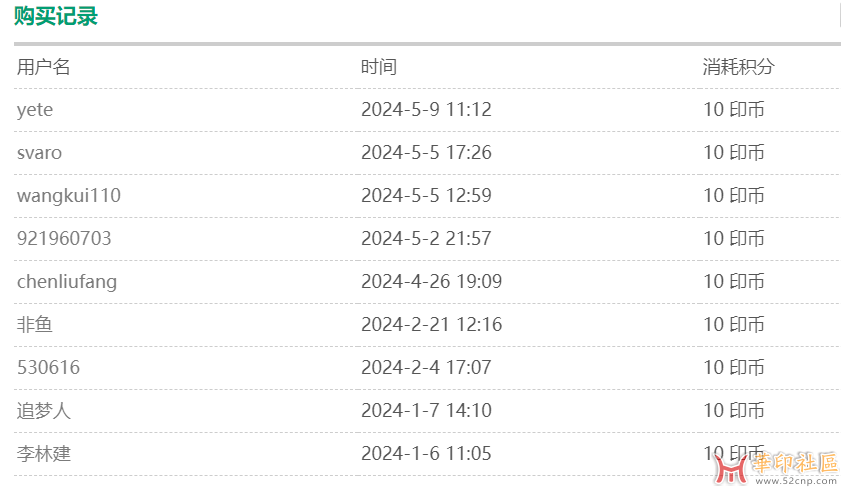
Task: Click username 530616
Action: 48,367
